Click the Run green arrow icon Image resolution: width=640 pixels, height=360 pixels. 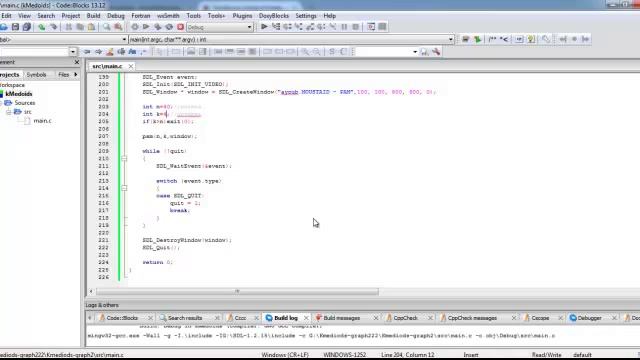pos(146,27)
